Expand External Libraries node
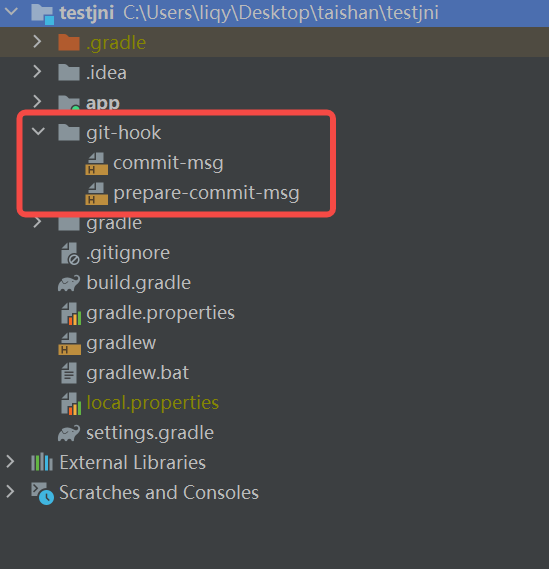The height and width of the screenshot is (569, 549). point(10,462)
